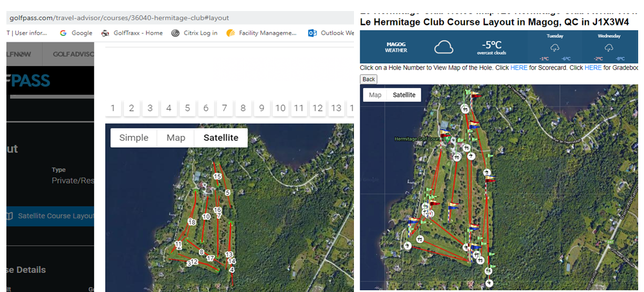Image resolution: width=644 pixels, height=292 pixels.
Task: Click the map icon beside Satellite Course Layout
Action: (x=10, y=216)
